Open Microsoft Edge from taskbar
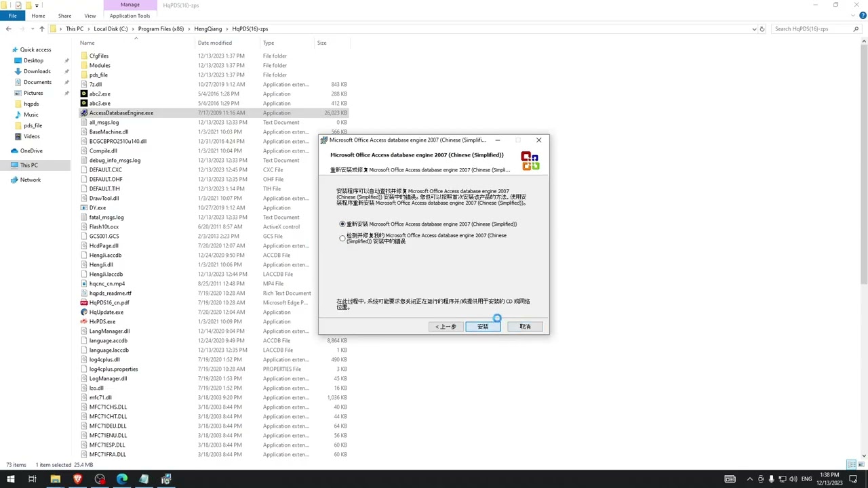The width and height of the screenshot is (868, 488). coord(122,479)
